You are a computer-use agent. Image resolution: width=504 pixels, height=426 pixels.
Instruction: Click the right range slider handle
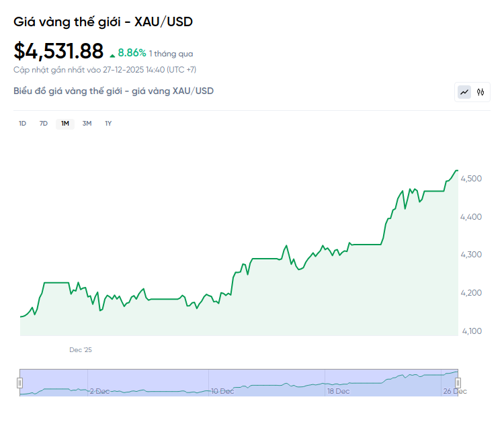[458, 383]
